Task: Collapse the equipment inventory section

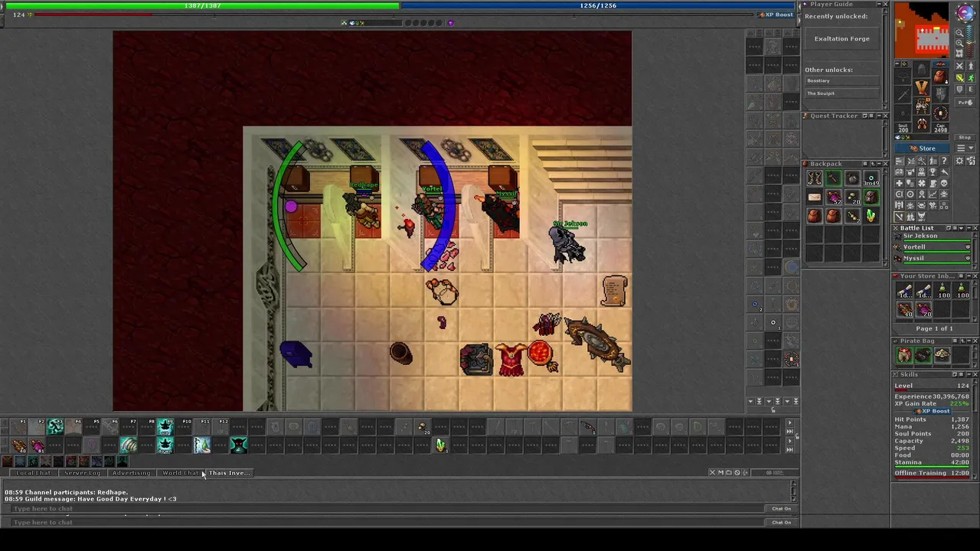Action: coord(897,64)
